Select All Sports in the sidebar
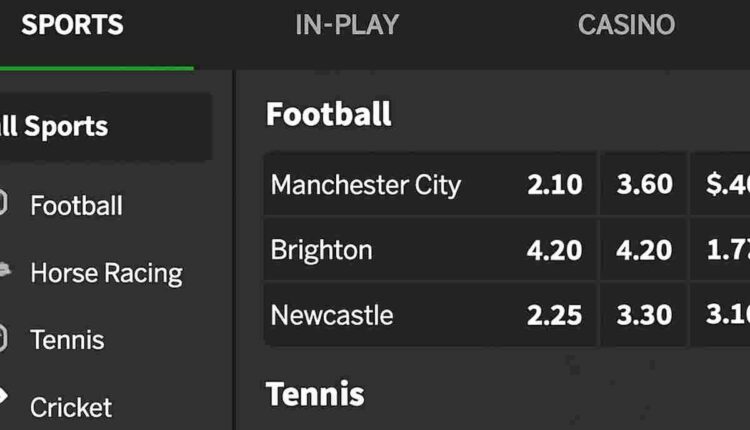This screenshot has height=430, width=750. [x=103, y=127]
